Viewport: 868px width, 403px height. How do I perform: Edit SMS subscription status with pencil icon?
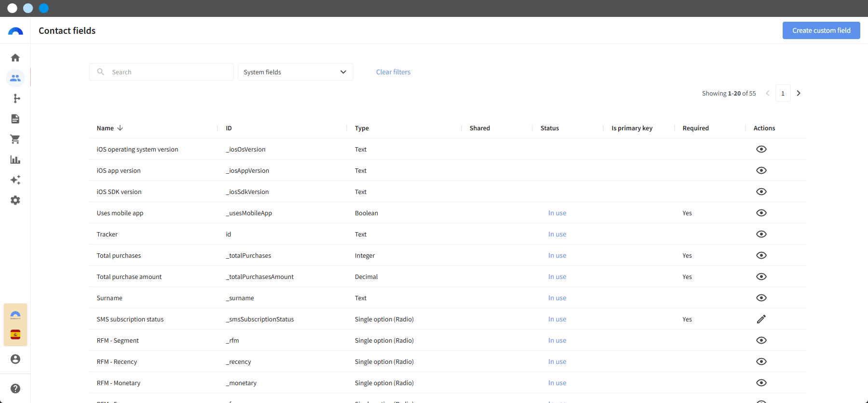[x=761, y=319]
